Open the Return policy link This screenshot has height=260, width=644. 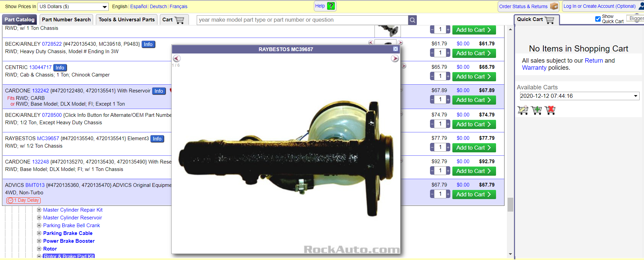[x=594, y=61]
